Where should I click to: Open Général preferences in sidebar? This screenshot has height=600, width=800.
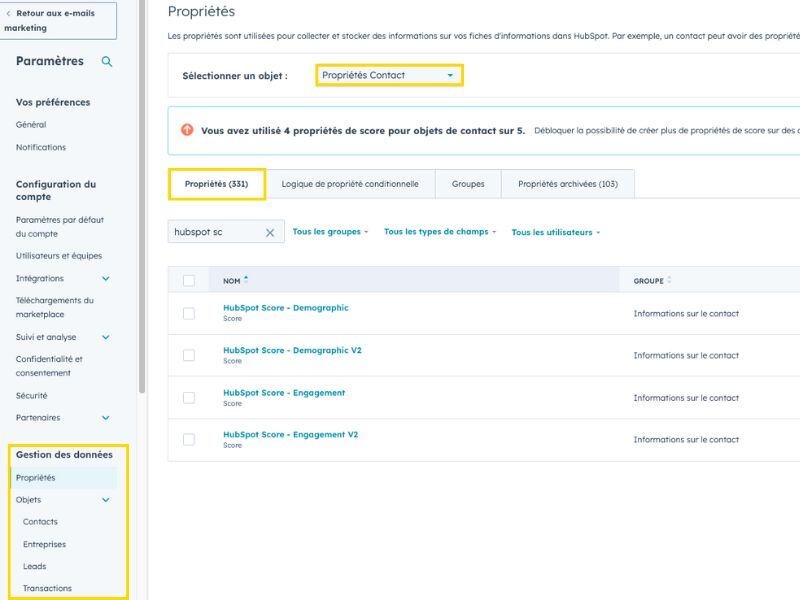pyautogui.click(x=31, y=124)
